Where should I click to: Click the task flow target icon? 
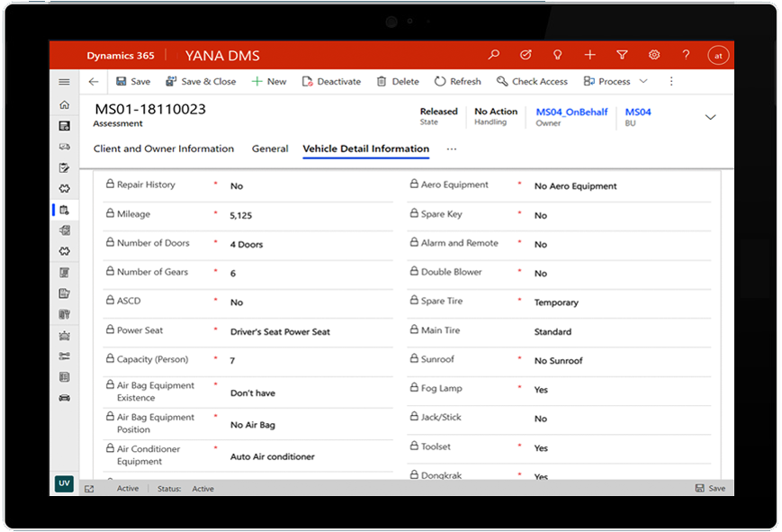pos(526,55)
